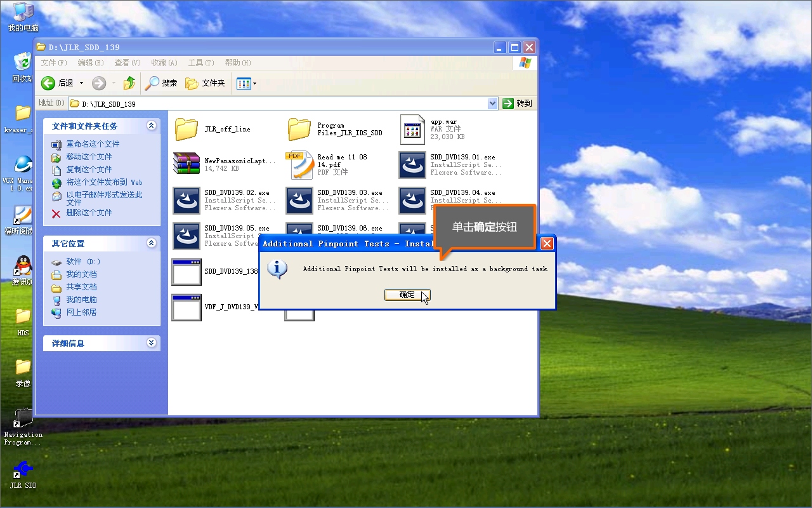The width and height of the screenshot is (812, 508).
Task: Expand the address bar dropdown list
Action: (493, 104)
